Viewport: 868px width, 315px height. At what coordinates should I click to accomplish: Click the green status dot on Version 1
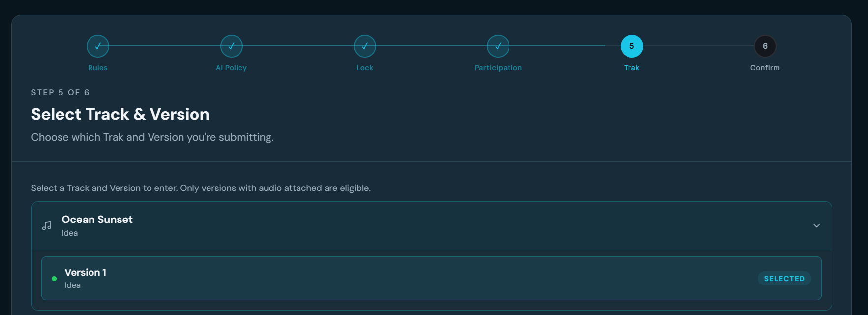tap(54, 279)
